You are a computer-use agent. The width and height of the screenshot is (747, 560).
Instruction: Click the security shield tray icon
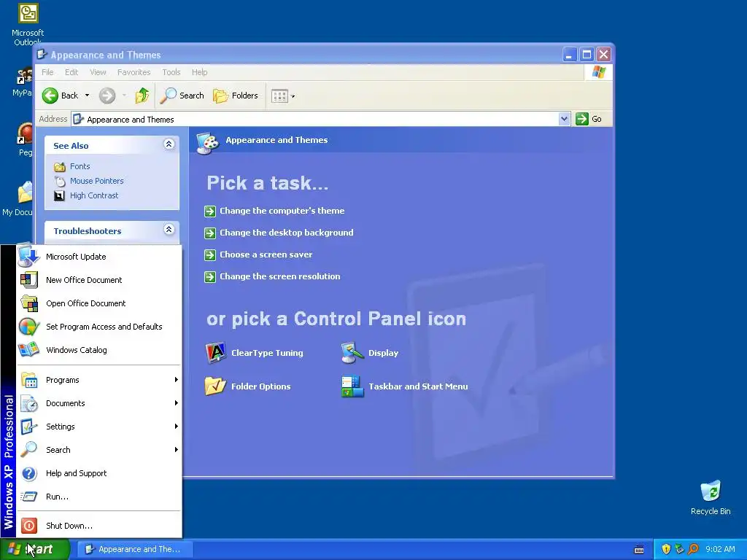point(666,549)
